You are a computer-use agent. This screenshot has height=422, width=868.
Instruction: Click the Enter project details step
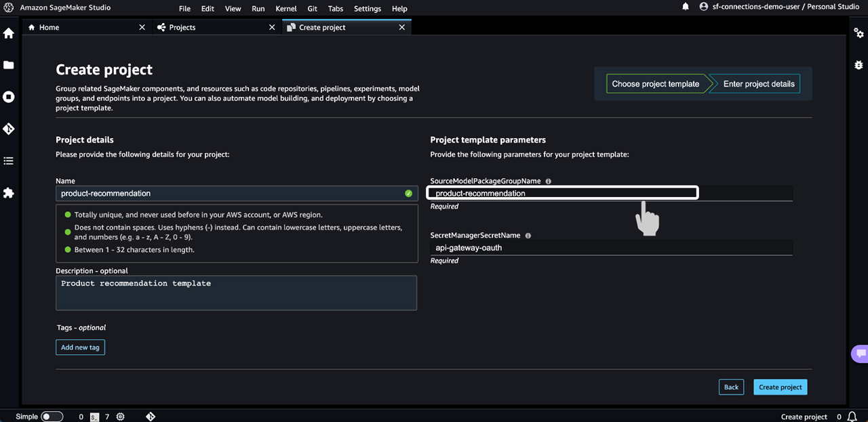(x=758, y=84)
